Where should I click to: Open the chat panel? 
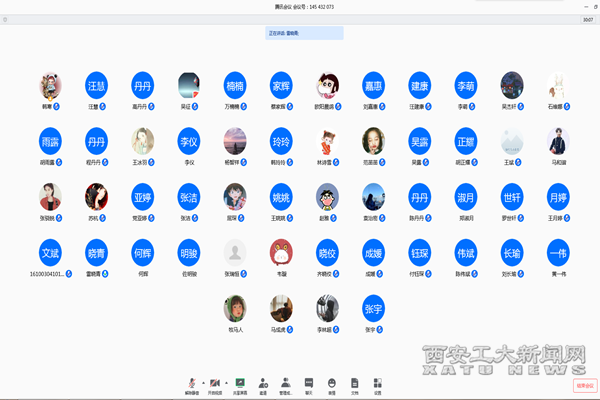click(309, 383)
